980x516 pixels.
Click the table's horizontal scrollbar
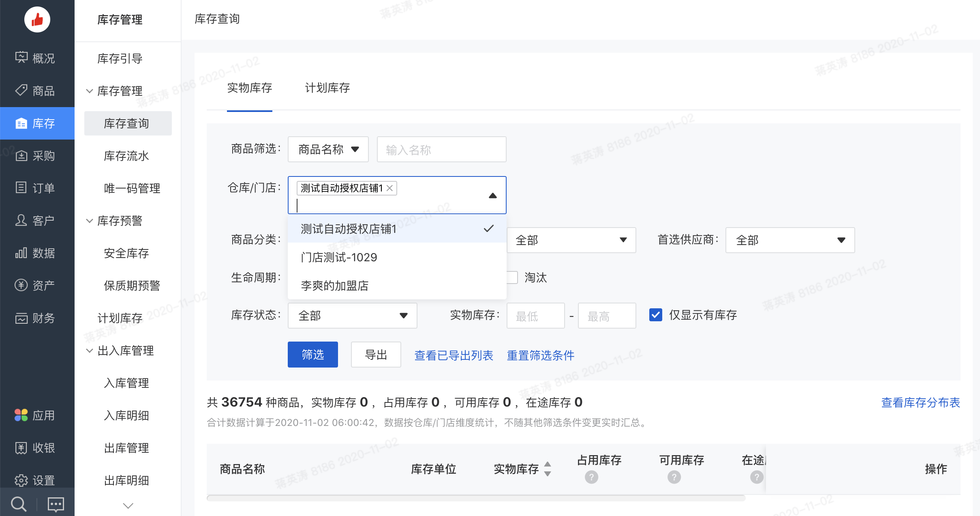click(475, 498)
